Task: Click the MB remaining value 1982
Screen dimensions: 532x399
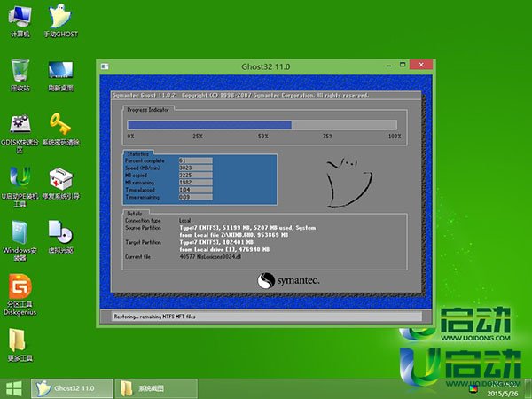Action: click(x=195, y=183)
